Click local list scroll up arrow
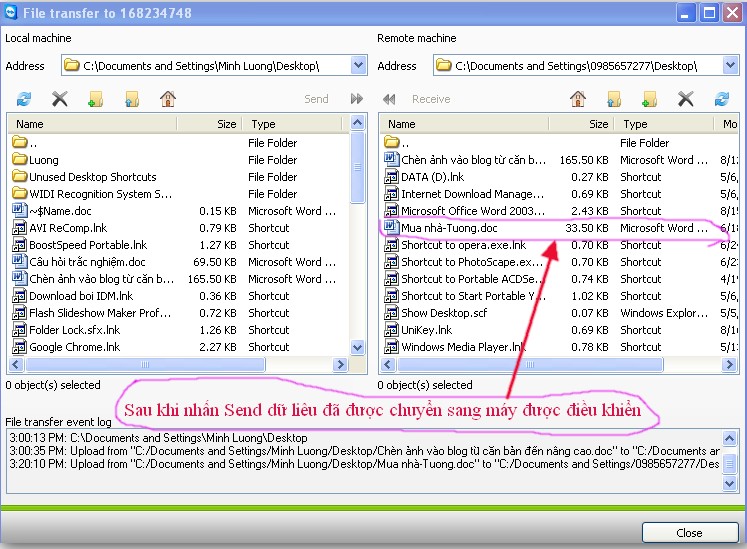Image resolution: width=747 pixels, height=549 pixels. 358,123
